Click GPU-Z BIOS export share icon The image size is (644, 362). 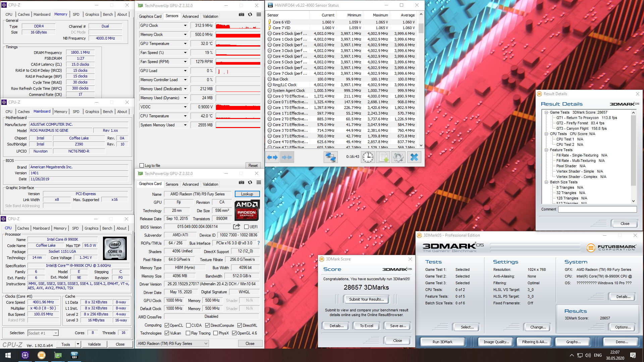pyautogui.click(x=236, y=227)
